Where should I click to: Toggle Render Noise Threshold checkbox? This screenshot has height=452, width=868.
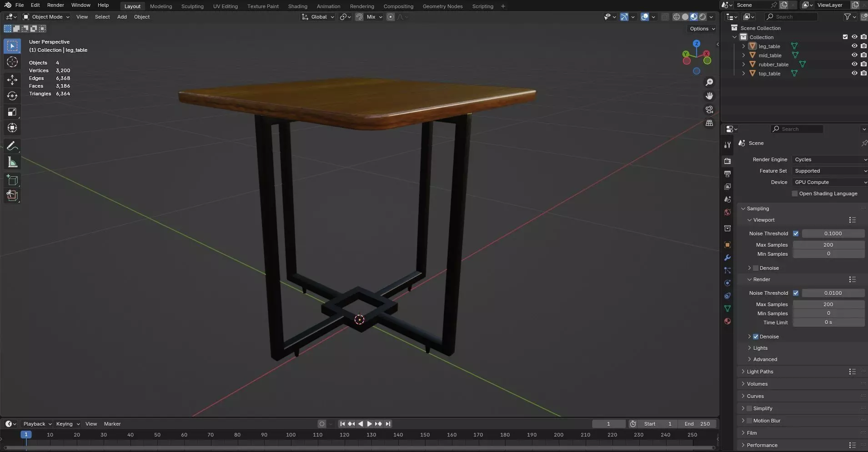click(x=796, y=293)
